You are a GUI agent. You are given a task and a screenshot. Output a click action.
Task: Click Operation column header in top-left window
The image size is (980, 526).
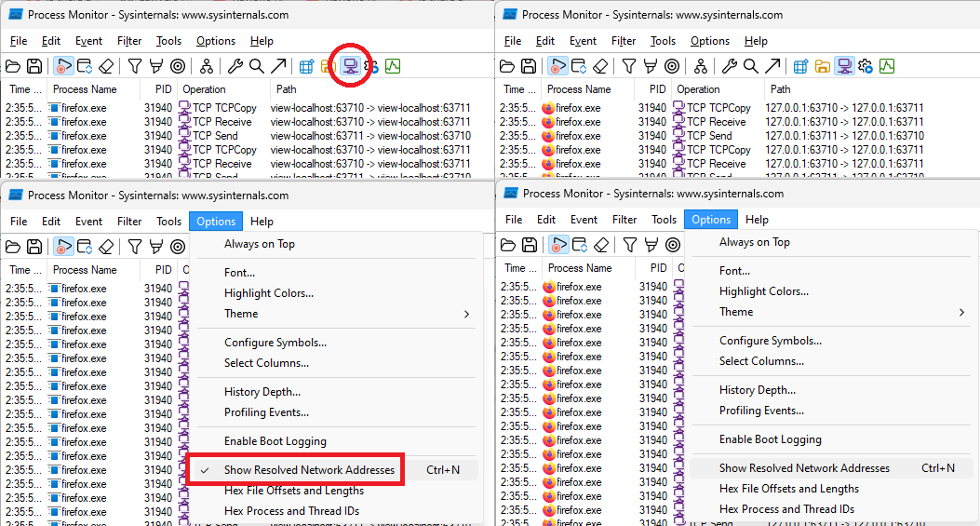[223, 89]
